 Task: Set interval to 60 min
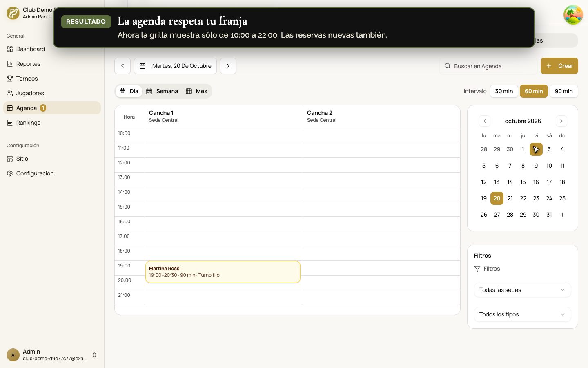[x=534, y=91]
